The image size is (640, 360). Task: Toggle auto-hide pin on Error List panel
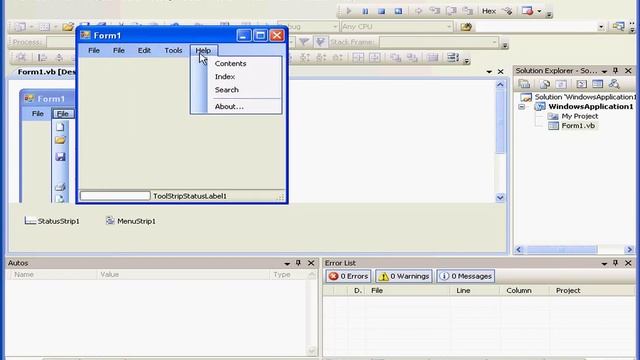point(616,263)
